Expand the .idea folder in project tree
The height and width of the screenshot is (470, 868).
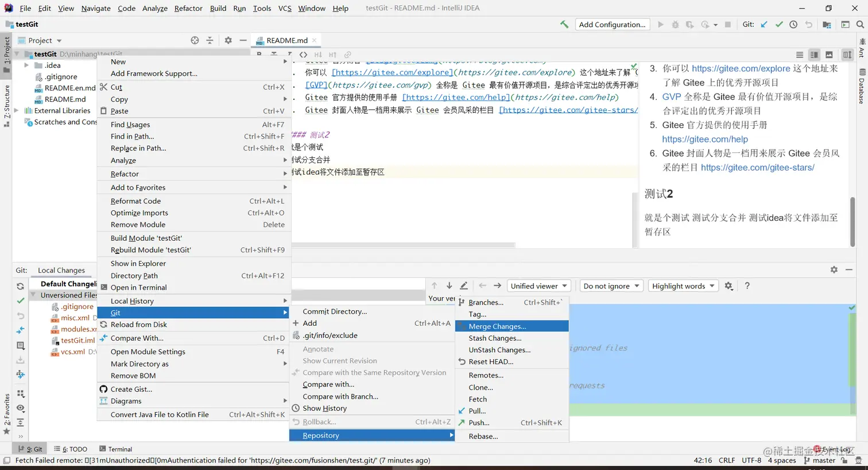[26, 65]
